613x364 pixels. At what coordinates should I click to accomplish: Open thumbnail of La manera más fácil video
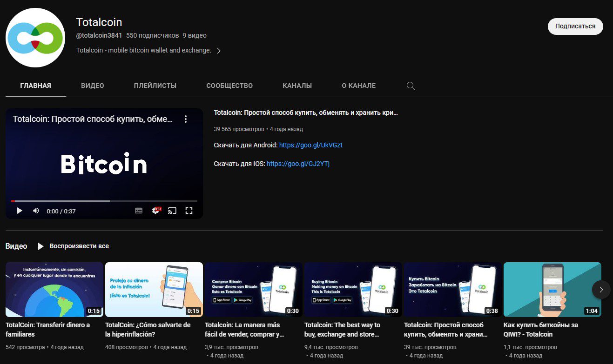pyautogui.click(x=254, y=290)
